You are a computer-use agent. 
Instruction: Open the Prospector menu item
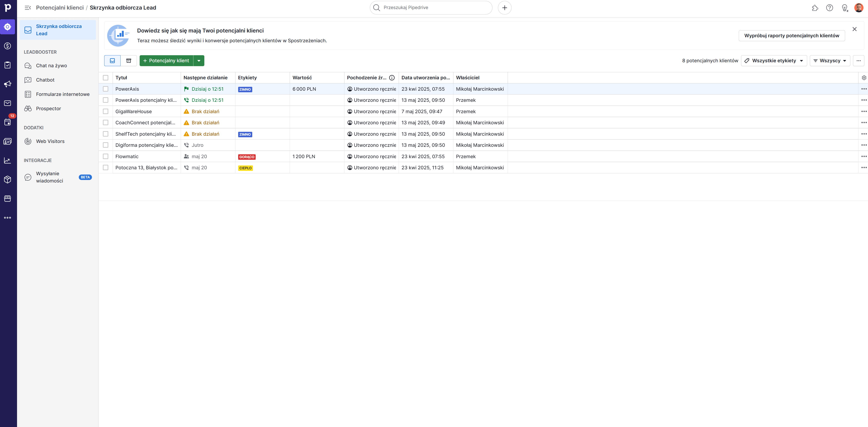coord(58,109)
